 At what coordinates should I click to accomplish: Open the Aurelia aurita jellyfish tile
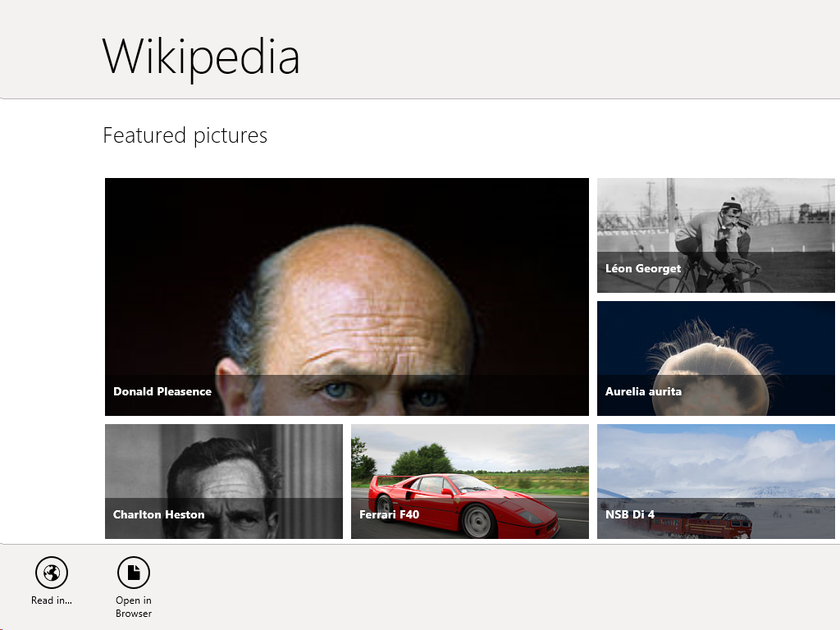[715, 358]
